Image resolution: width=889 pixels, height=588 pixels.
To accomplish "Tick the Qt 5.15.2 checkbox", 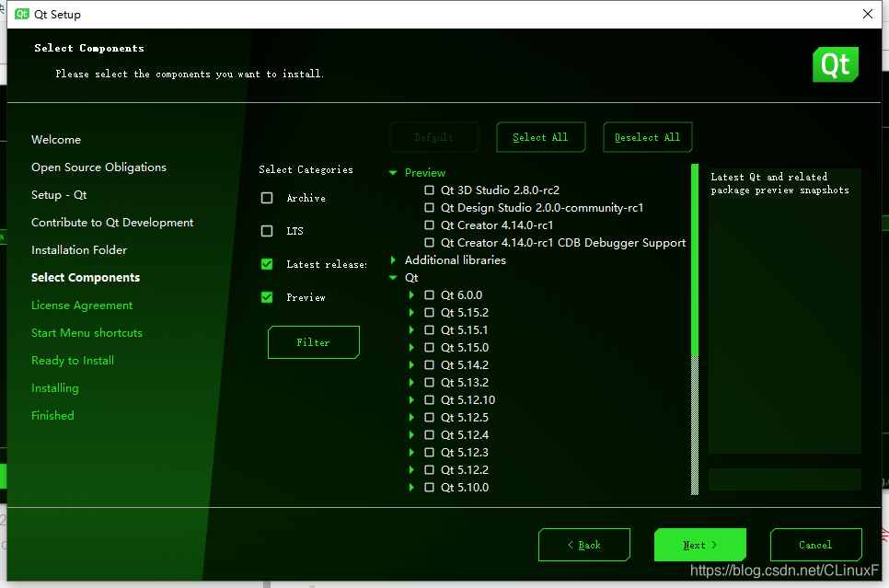I will 429,313.
